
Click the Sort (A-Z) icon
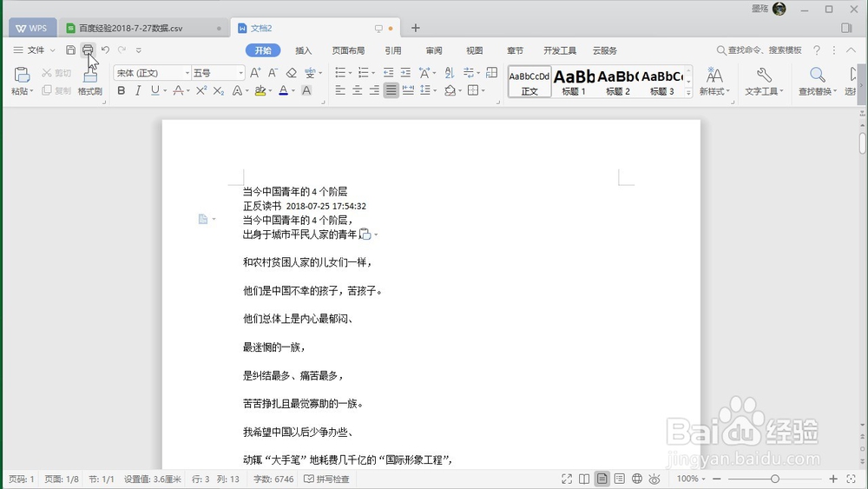click(x=450, y=73)
